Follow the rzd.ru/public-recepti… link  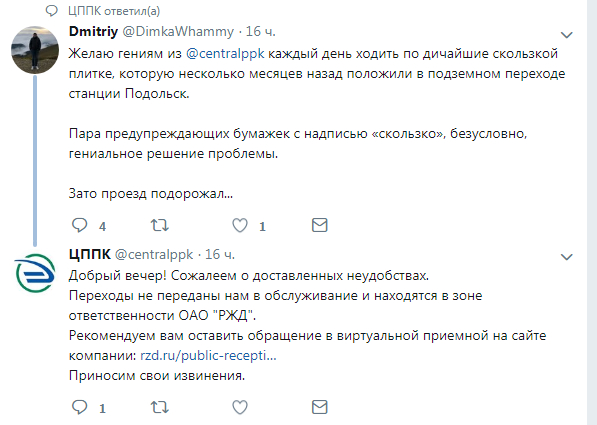pyautogui.click(x=208, y=356)
